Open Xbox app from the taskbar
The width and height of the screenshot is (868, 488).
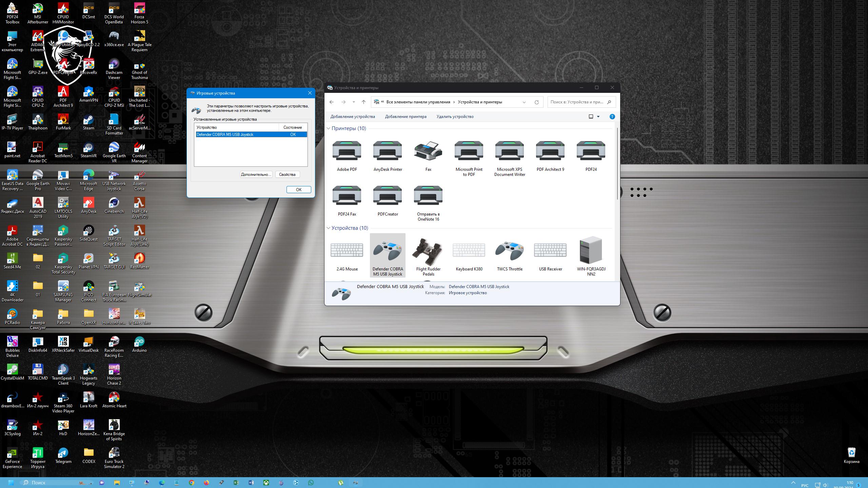[x=266, y=483]
